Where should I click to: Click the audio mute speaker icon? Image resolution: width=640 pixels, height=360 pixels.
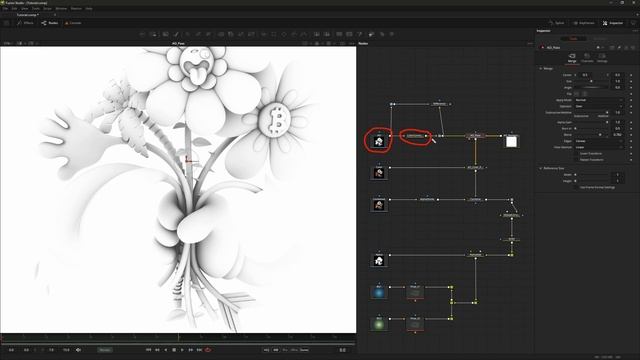click(x=78, y=350)
